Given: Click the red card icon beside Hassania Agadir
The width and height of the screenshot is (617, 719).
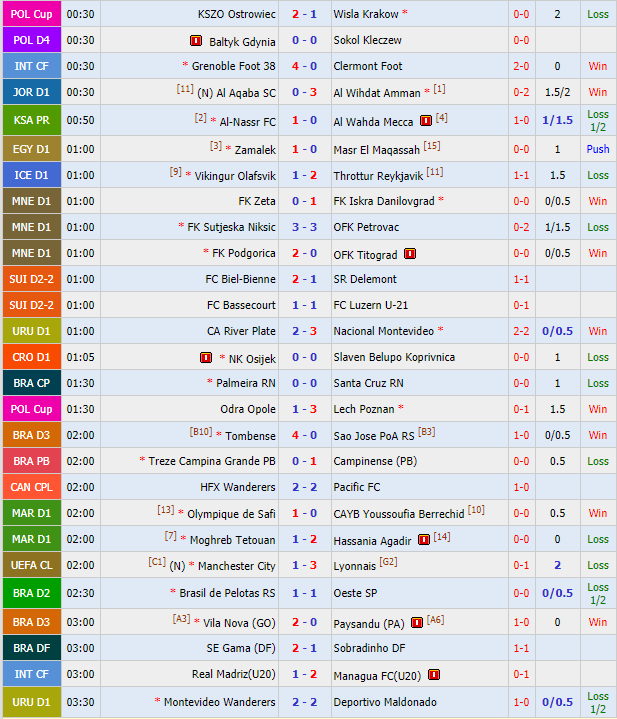Looking at the screenshot, I should point(424,540).
